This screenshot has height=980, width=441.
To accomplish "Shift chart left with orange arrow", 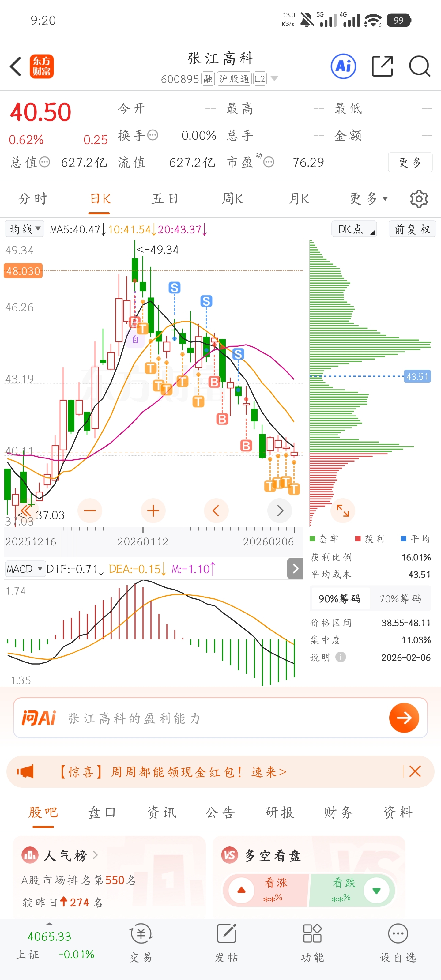I will tap(216, 511).
